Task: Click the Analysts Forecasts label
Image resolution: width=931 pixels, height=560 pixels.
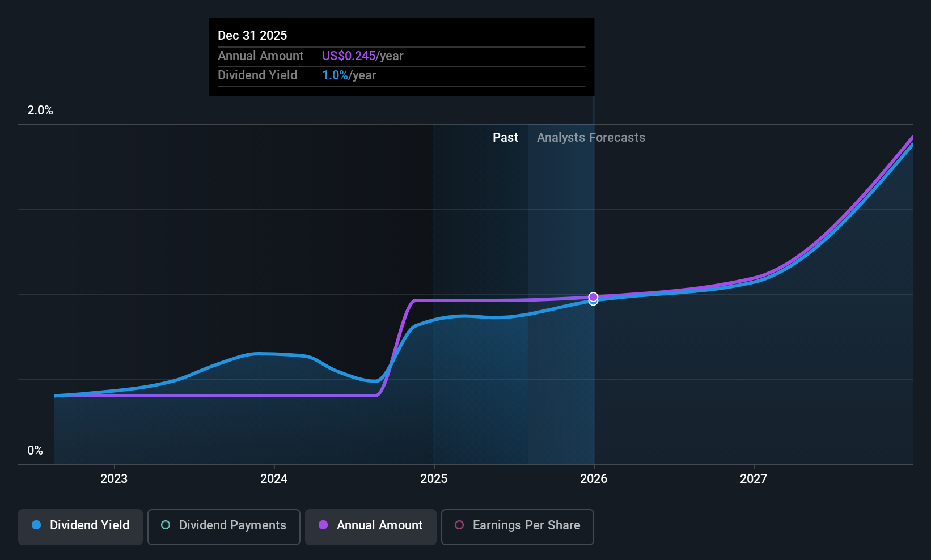Action: pyautogui.click(x=591, y=138)
